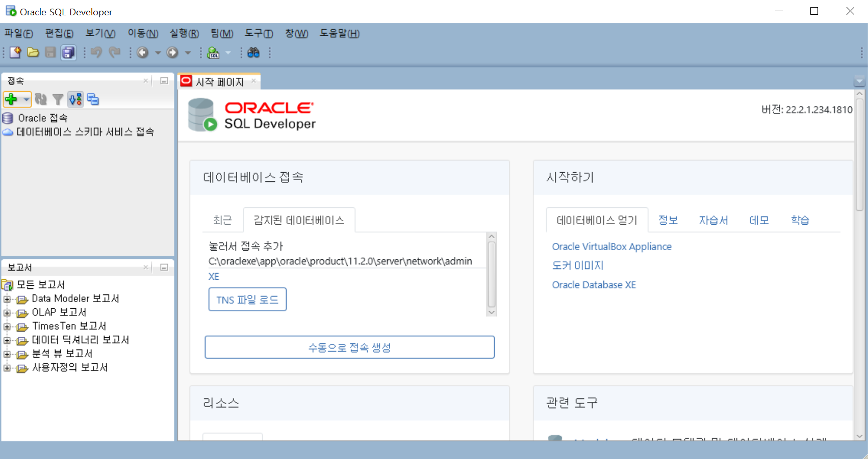868x459 pixels.
Task: Click the XE detected database link
Action: pos(214,277)
